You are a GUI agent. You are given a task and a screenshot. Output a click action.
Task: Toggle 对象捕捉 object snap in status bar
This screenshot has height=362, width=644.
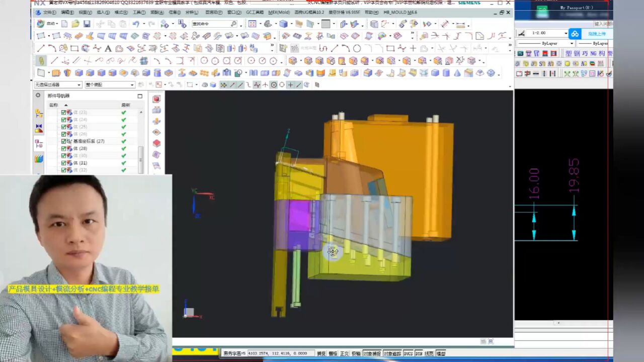coord(372,353)
